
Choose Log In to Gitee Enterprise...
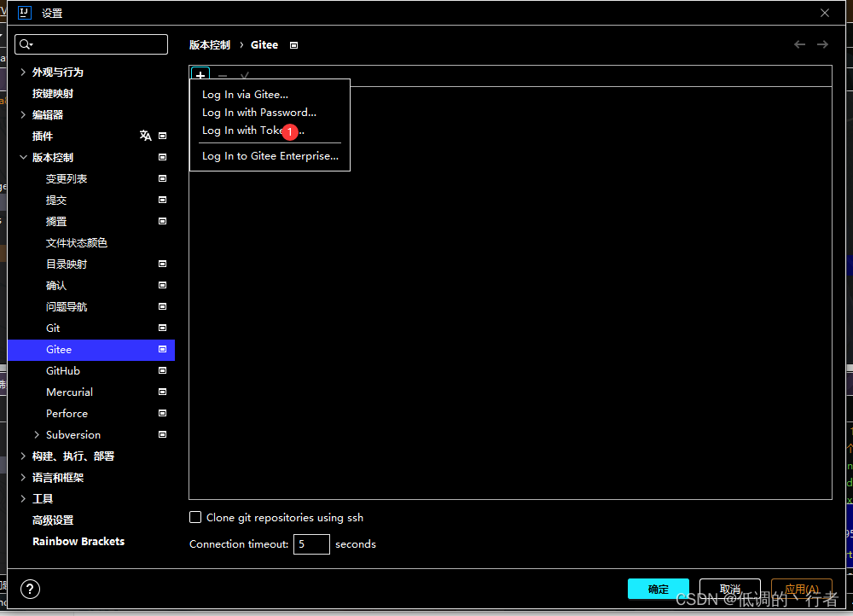(x=270, y=155)
